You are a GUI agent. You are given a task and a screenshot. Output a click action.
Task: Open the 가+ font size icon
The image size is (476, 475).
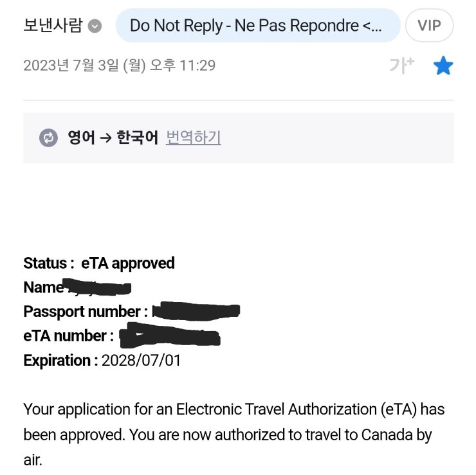[x=401, y=66]
